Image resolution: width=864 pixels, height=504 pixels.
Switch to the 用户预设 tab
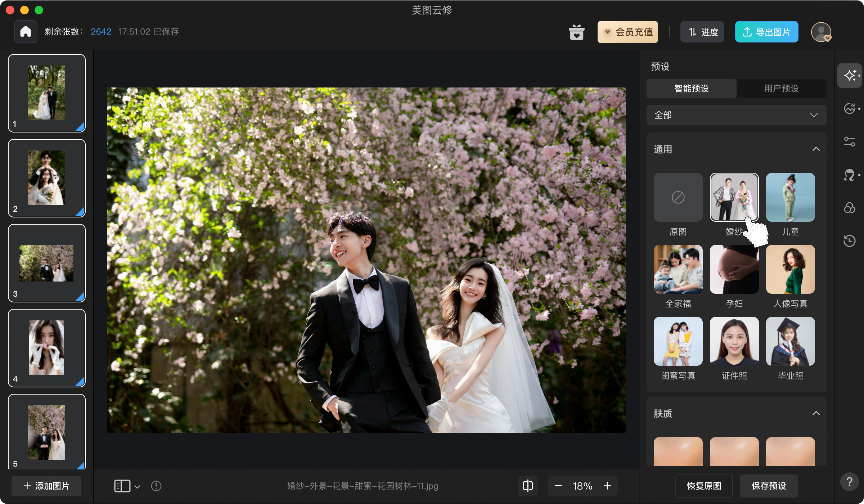click(781, 89)
